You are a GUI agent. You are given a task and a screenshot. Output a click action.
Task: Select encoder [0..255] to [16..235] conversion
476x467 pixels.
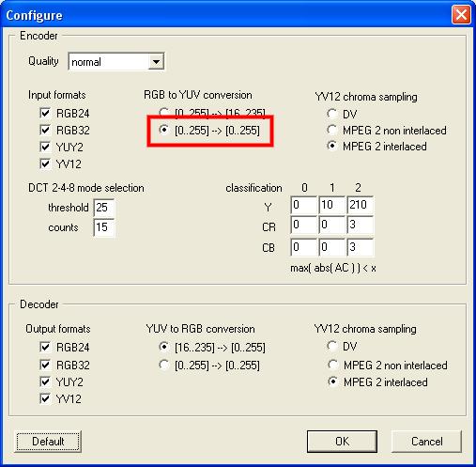point(164,112)
